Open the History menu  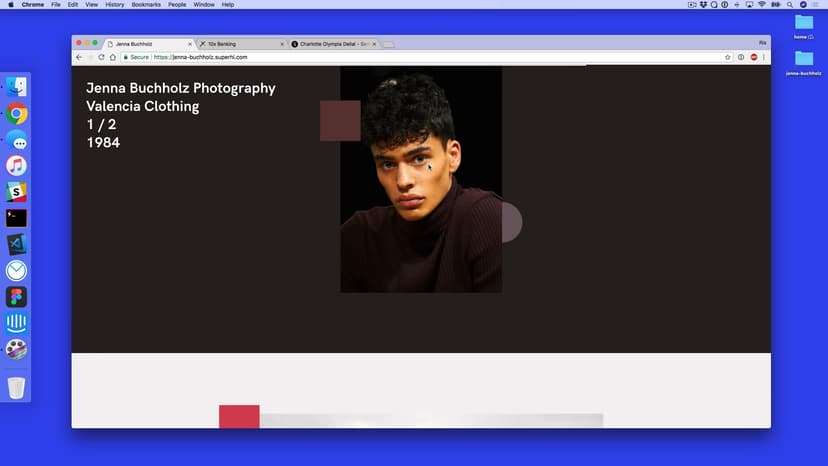pyautogui.click(x=115, y=5)
